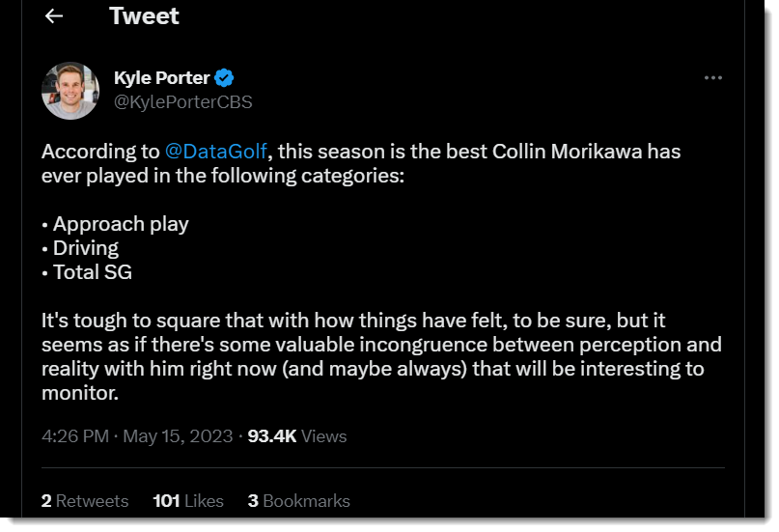Click the blue verified badge
The width and height of the screenshot is (779, 532).
(224, 78)
